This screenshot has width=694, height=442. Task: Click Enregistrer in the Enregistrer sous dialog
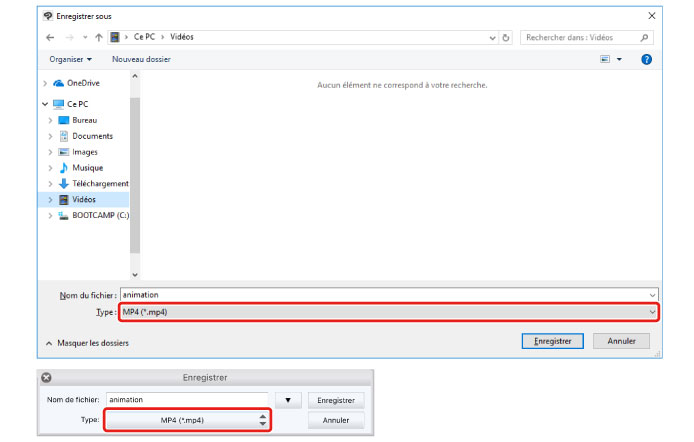tap(552, 341)
